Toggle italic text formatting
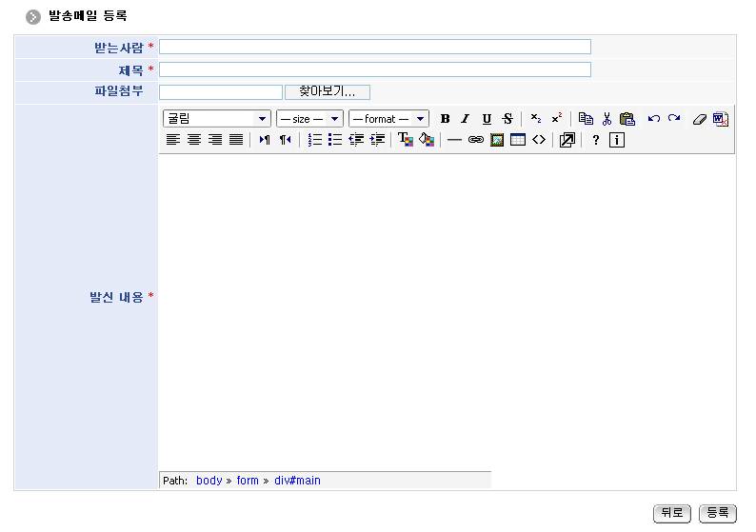 point(466,119)
